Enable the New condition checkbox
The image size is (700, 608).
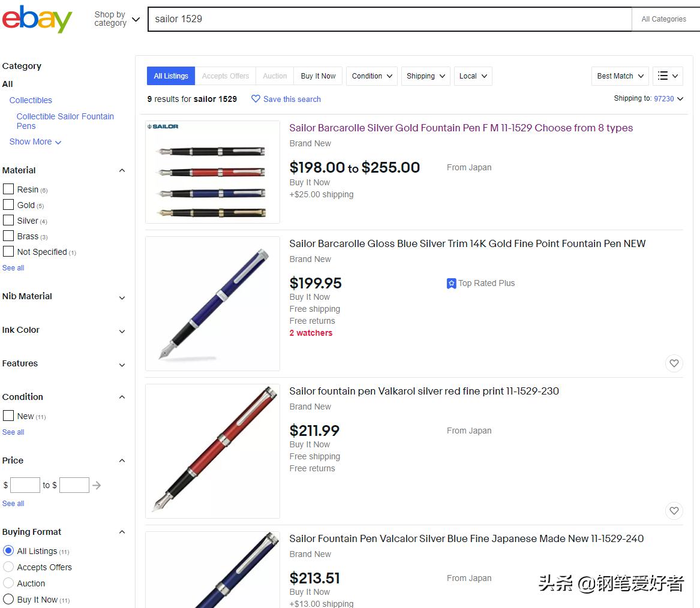[8, 416]
